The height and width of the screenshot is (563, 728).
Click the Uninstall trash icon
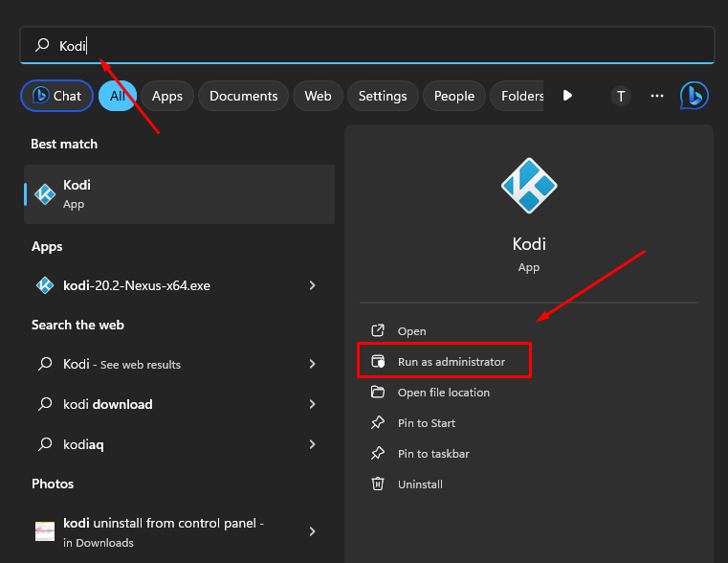click(x=378, y=484)
